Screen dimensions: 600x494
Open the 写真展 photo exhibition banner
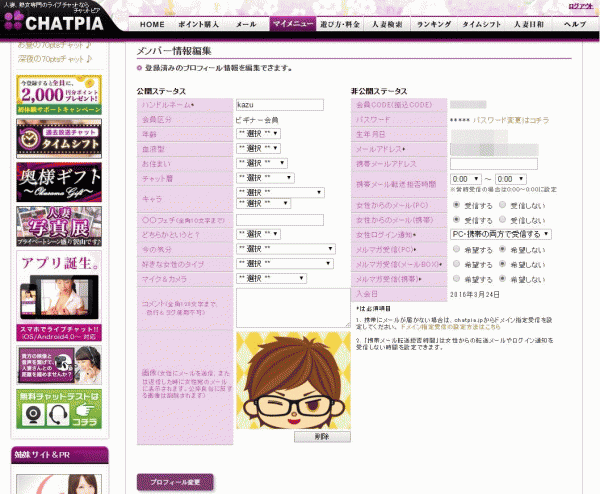59,226
